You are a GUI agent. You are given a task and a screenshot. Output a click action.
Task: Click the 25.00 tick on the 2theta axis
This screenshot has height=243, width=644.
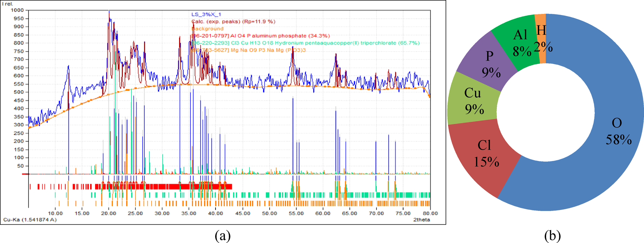pos(135,213)
